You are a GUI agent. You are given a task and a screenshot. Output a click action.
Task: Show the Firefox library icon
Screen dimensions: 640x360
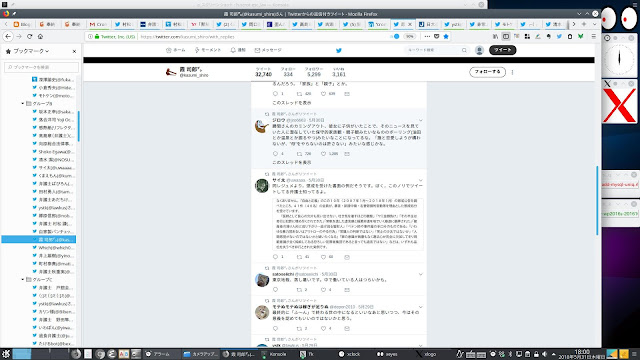click(x=495, y=36)
